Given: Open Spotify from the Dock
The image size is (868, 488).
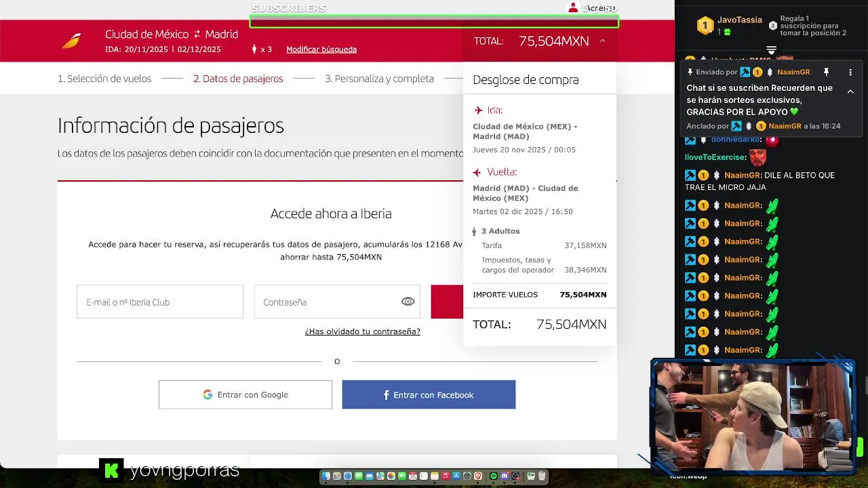Looking at the screenshot, I should coord(494,476).
